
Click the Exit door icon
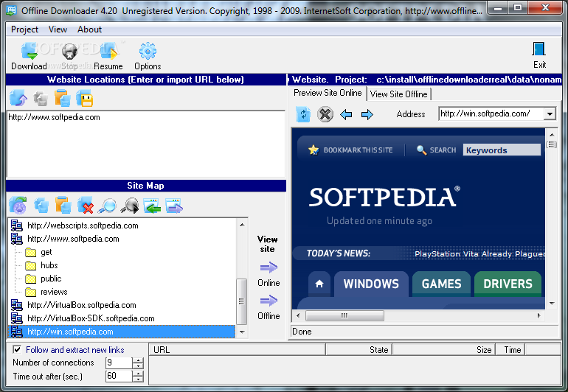[539, 49]
